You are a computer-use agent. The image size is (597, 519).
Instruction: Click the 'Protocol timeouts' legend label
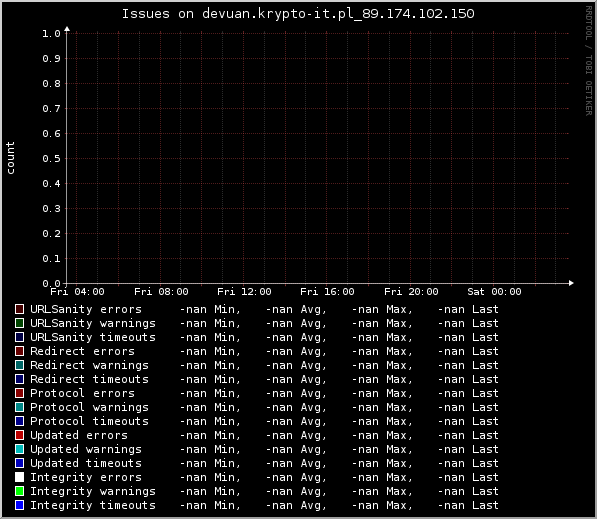(x=89, y=421)
